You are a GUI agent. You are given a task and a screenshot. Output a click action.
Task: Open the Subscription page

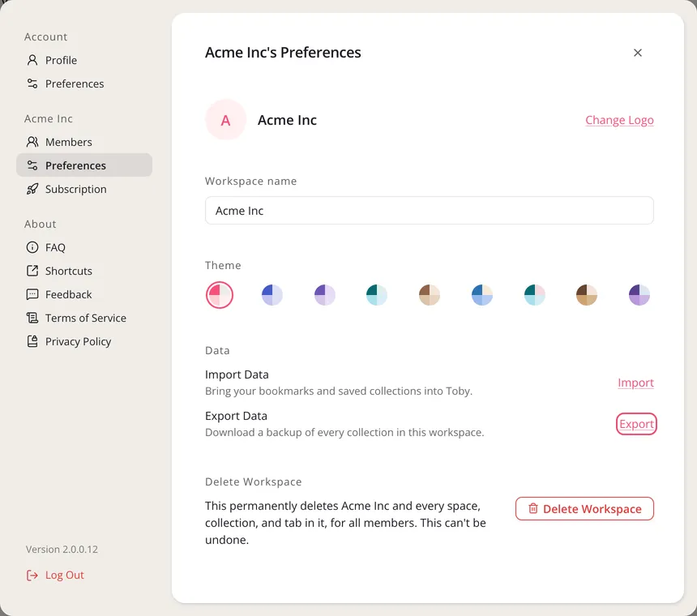(76, 189)
